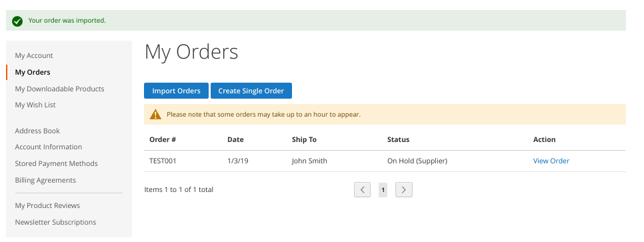This screenshot has width=644, height=242.
Task: Go to My Wish List
Action: coord(35,105)
